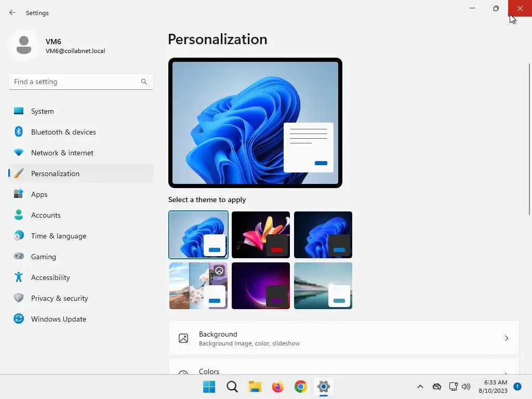The height and width of the screenshot is (399, 532).
Task: Click the Background picture icon
Action: (x=183, y=338)
